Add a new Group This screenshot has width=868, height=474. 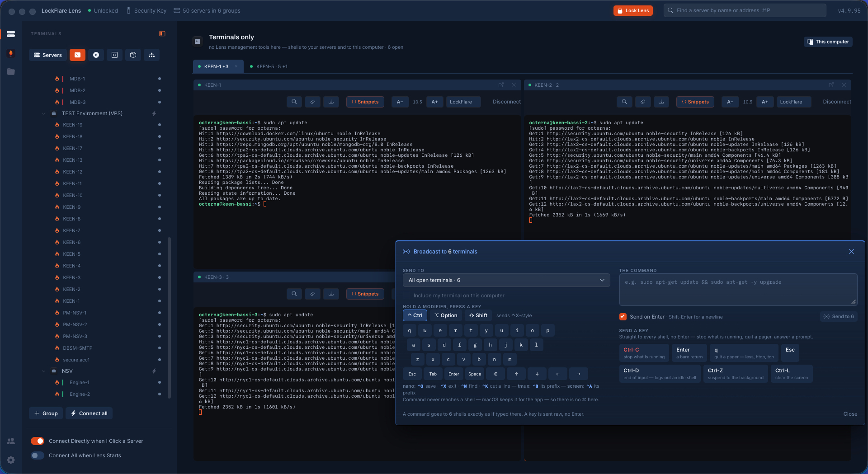(46, 413)
